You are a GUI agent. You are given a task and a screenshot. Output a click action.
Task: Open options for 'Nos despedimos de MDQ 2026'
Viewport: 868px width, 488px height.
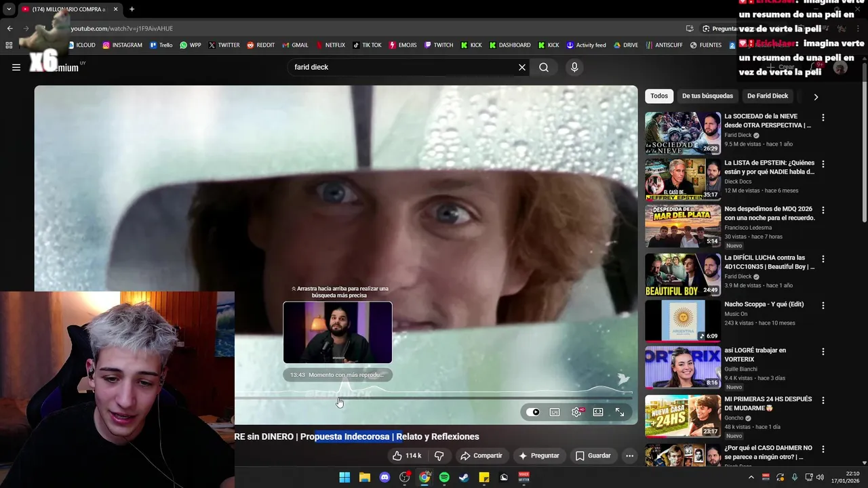click(823, 210)
